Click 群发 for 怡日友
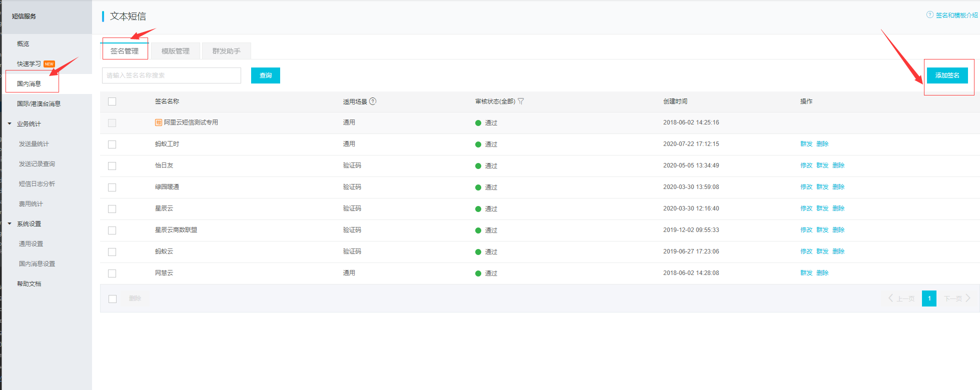The height and width of the screenshot is (390, 980). (x=822, y=165)
